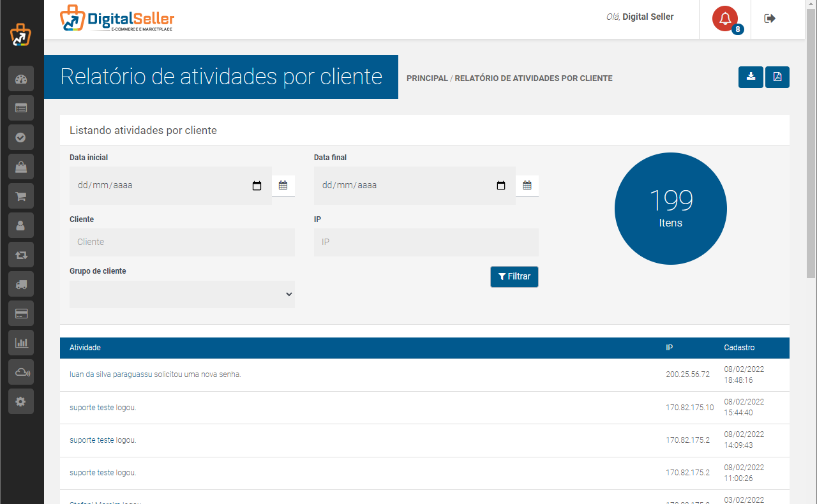
Task: Open the cloud signal sidebar icon
Action: 21,372
